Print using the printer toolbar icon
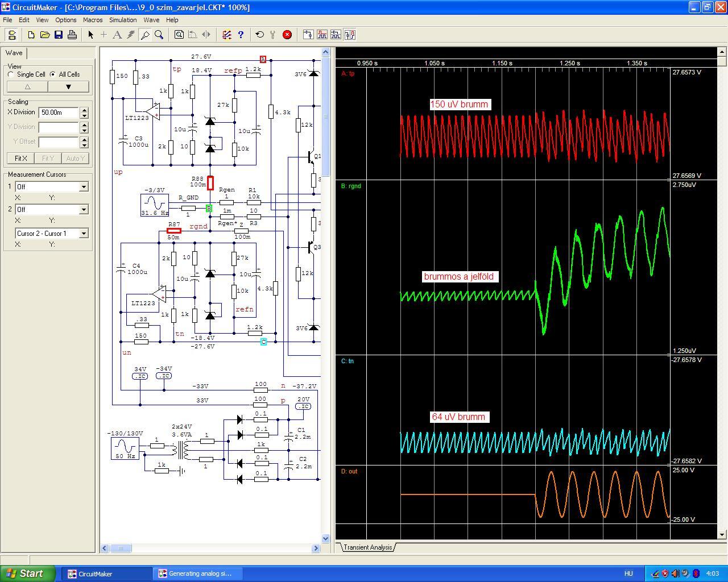Screen dimensions: 728x582 (72, 35)
